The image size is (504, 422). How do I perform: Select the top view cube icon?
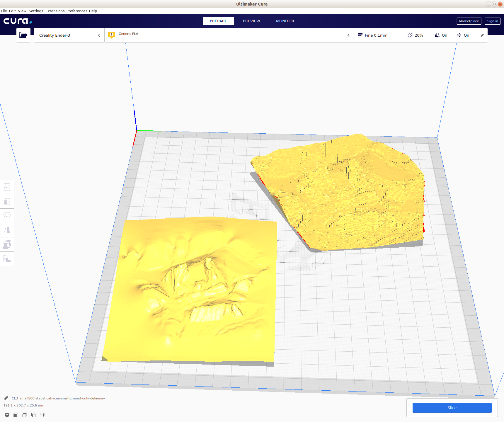click(24, 415)
